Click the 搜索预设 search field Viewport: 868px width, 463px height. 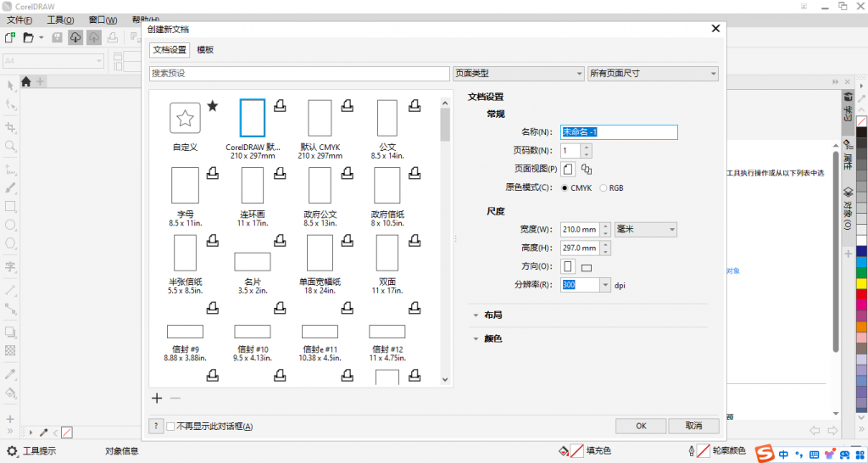[299, 73]
